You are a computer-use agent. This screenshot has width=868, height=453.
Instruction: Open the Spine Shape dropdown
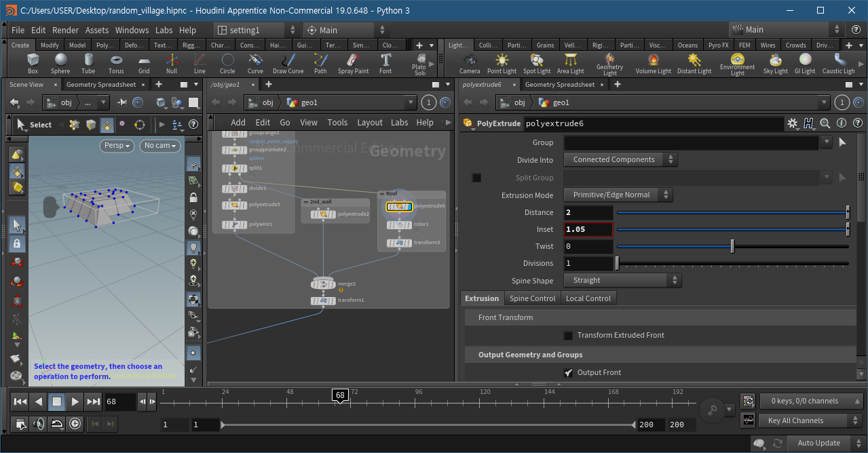click(x=623, y=281)
